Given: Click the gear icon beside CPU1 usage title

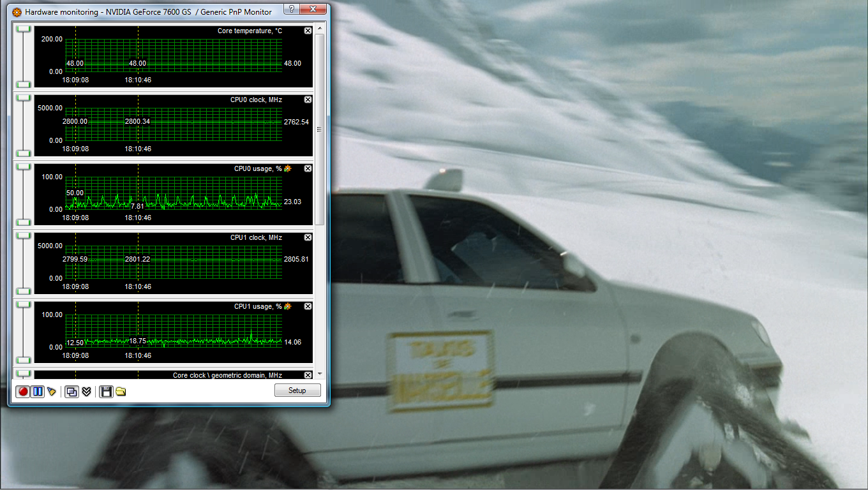Looking at the screenshot, I should tap(288, 306).
